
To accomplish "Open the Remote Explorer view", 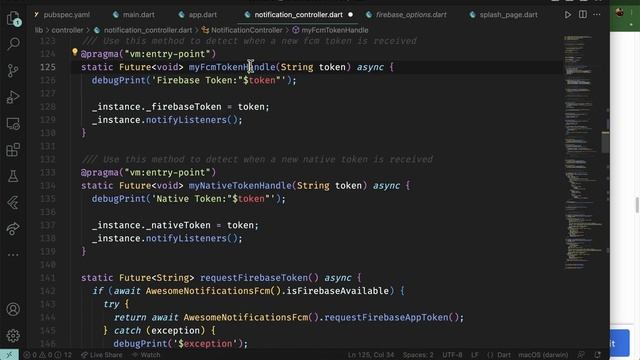I will [x=13, y=124].
